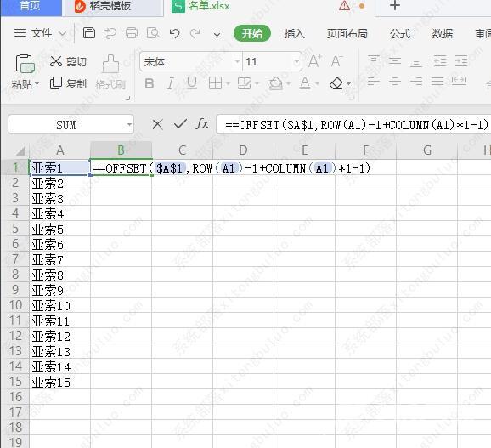Viewport: 491px width, 448px height.
Task: Click the Save icon in quick toolbar
Action: (89, 33)
